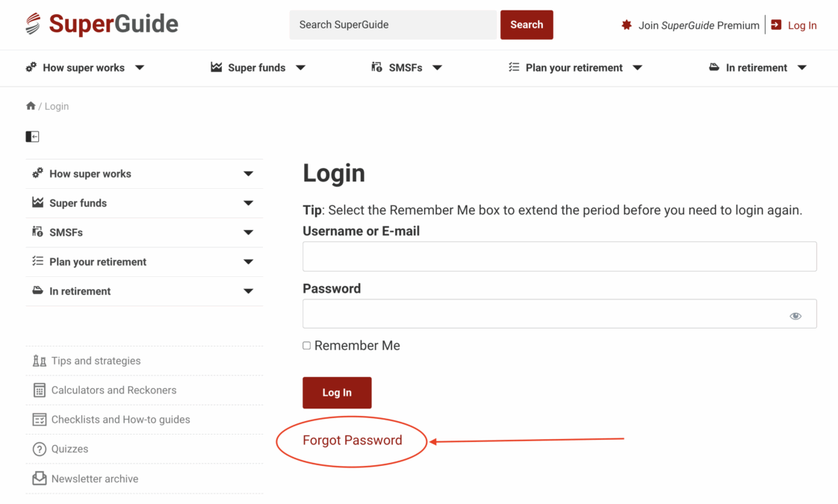Click chart icon beside sidebar Super funds
The height and width of the screenshot is (504, 838).
point(37,202)
